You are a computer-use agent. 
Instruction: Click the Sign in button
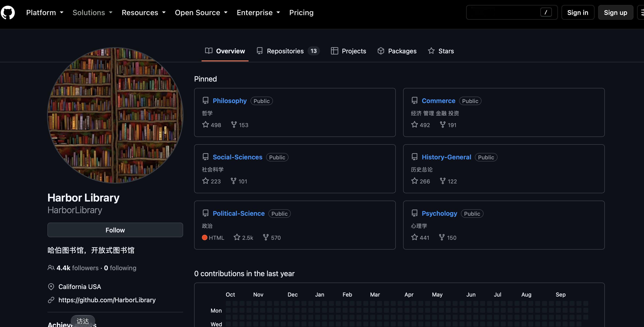578,13
